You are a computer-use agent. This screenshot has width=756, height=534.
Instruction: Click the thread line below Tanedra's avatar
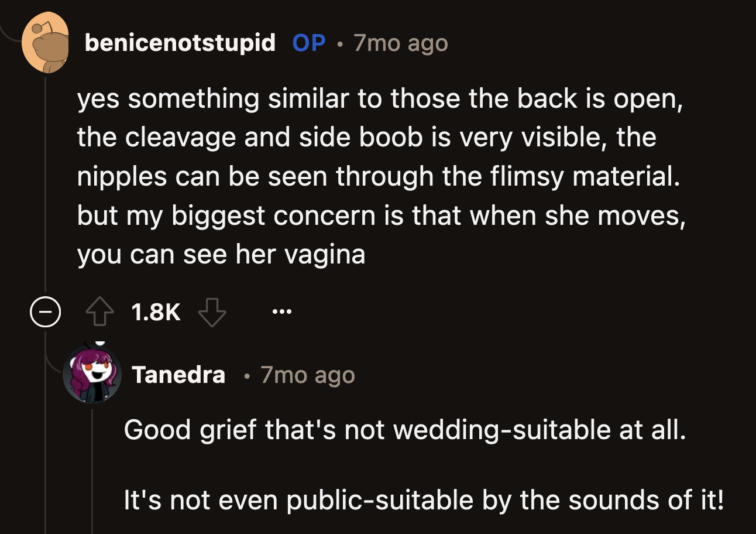92,468
